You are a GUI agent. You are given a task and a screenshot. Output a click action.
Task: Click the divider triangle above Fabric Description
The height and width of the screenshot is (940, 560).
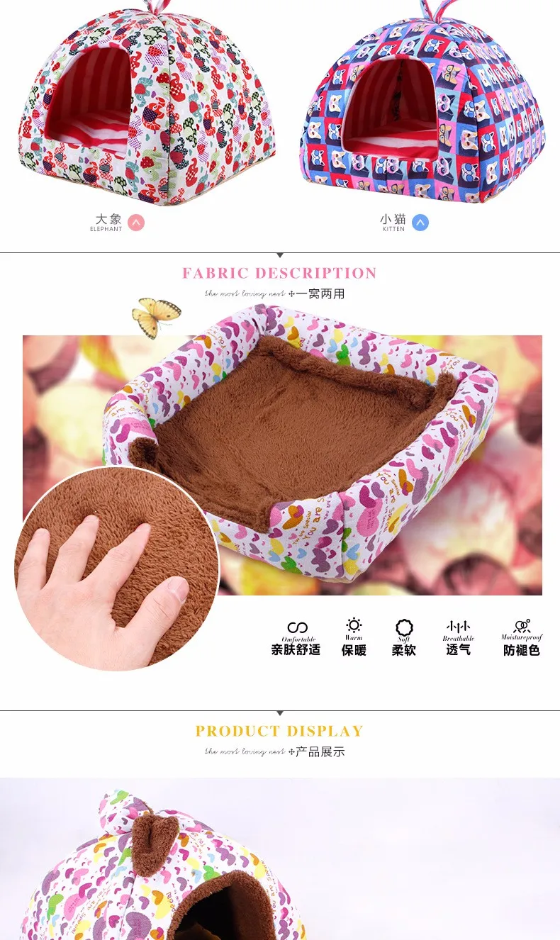280,255
